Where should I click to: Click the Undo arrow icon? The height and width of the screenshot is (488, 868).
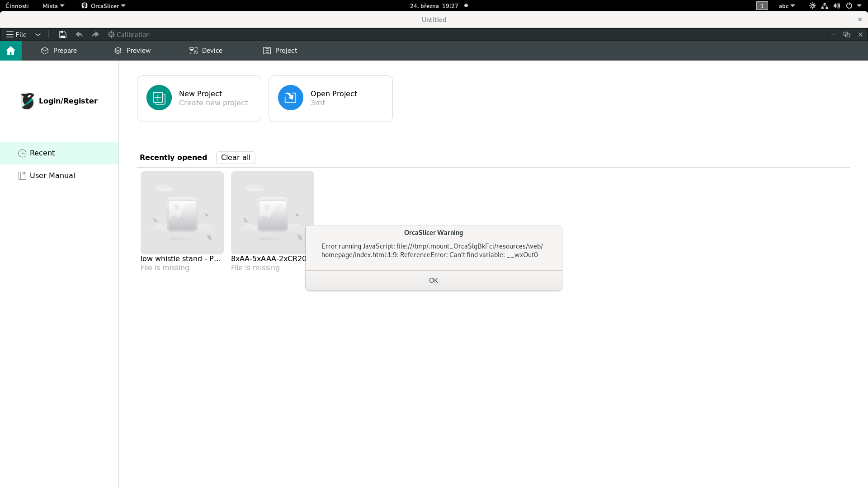click(79, 34)
